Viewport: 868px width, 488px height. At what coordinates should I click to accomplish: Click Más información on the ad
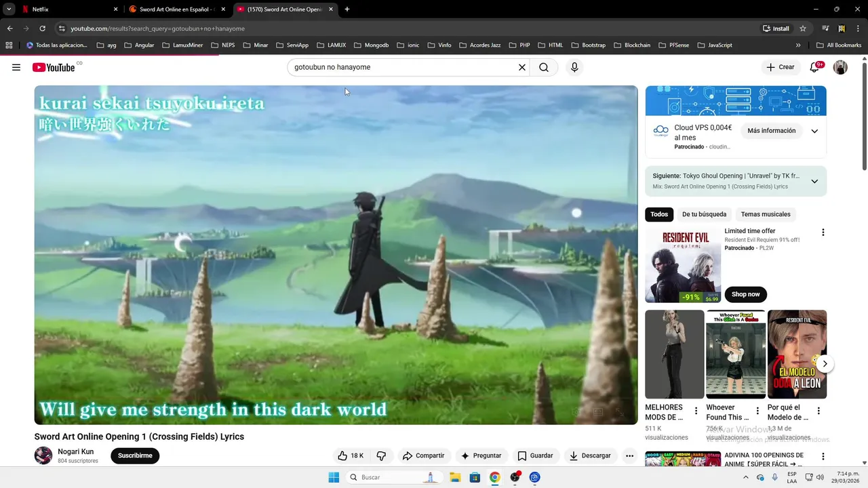click(771, 131)
